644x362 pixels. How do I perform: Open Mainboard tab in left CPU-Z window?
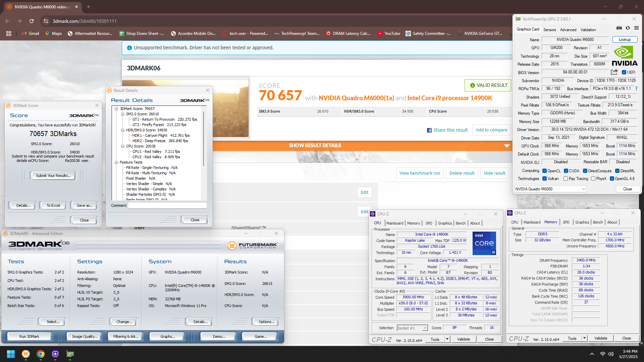click(x=395, y=223)
